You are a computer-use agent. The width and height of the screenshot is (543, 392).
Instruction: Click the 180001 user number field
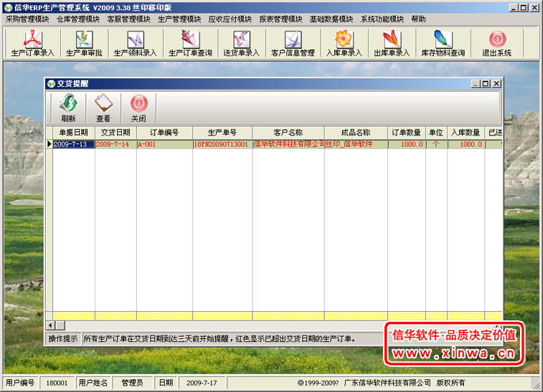click(57, 383)
